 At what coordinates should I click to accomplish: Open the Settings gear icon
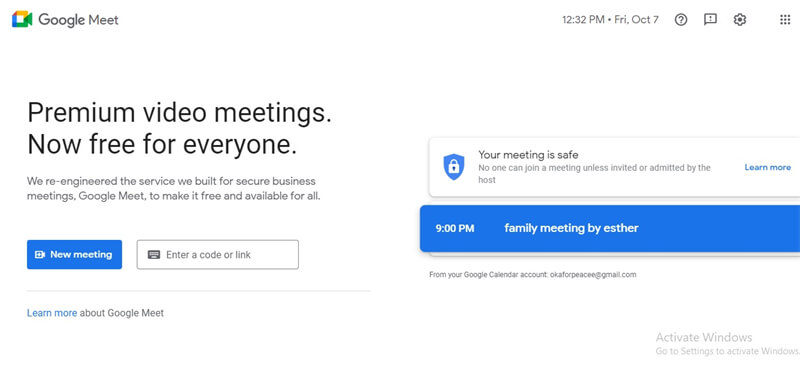740,20
